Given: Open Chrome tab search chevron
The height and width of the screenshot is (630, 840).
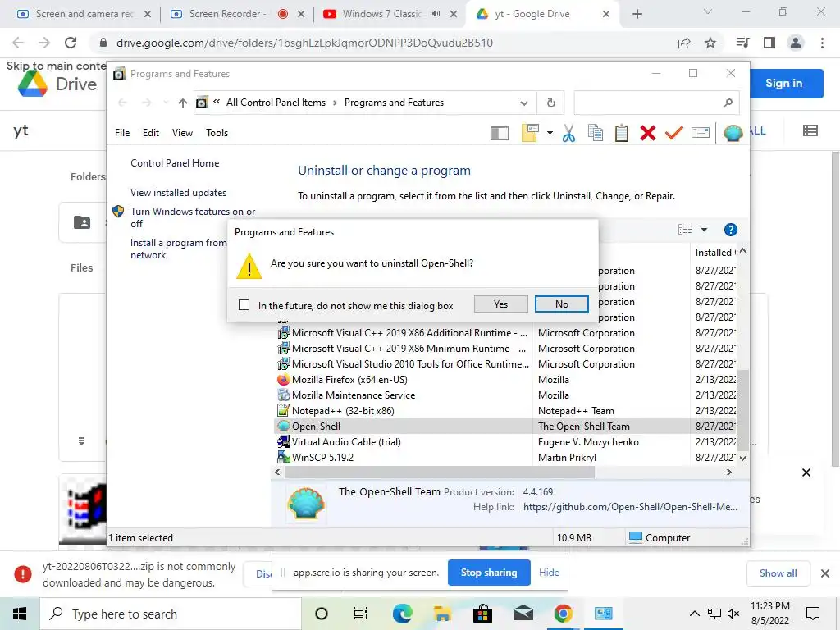Looking at the screenshot, I should (707, 11).
